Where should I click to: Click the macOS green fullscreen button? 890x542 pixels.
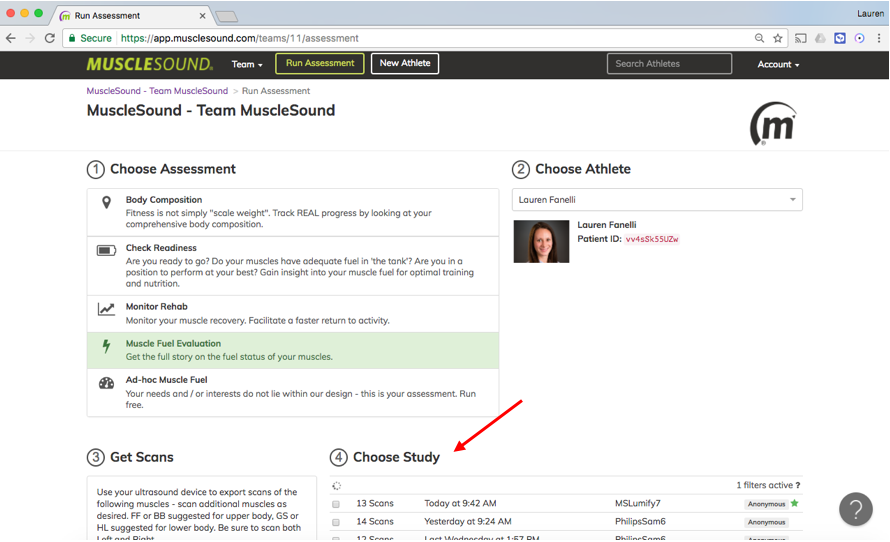click(x=39, y=13)
